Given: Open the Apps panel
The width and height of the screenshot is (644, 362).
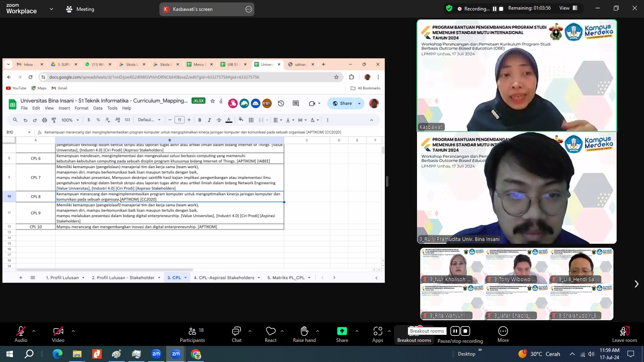Looking at the screenshot, I should click(378, 331).
